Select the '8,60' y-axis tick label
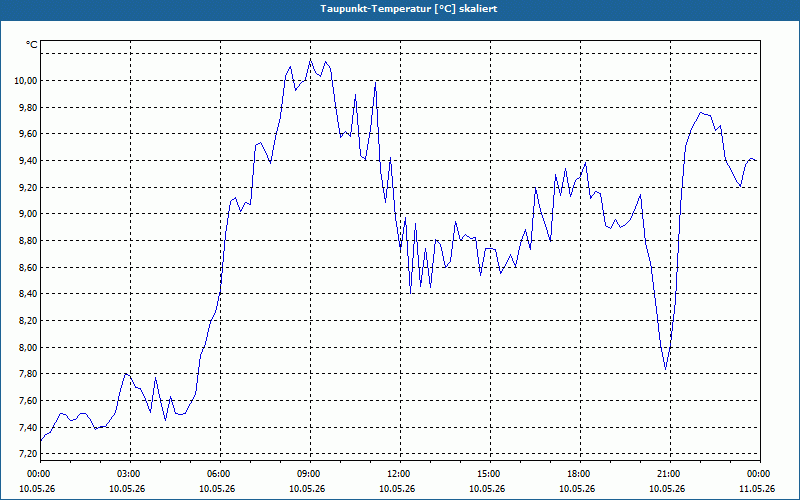800x500 pixels. 29,267
